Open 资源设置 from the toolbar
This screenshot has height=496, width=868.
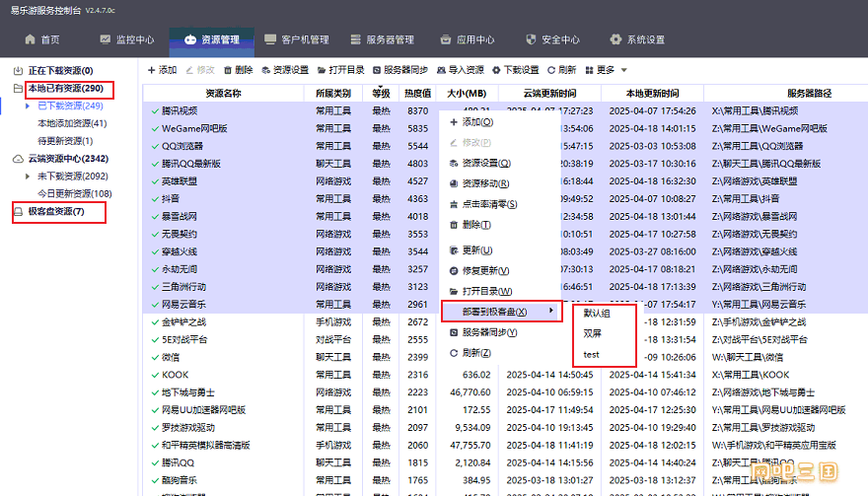[285, 70]
